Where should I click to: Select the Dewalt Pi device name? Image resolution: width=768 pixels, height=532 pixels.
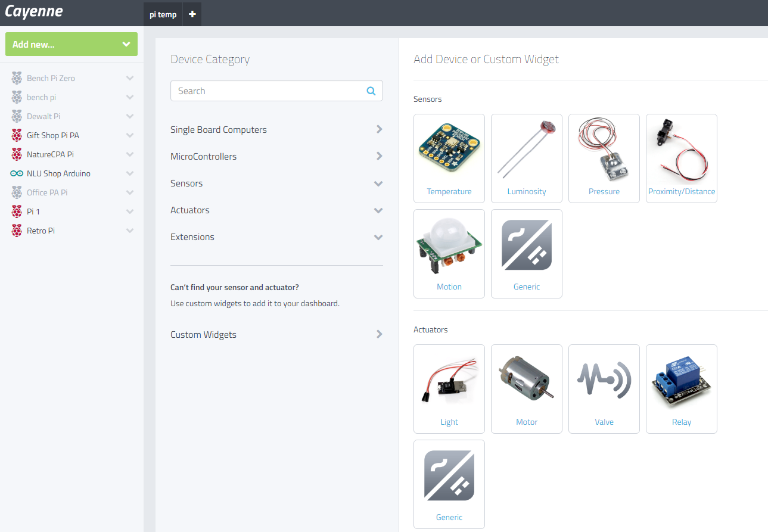click(x=43, y=116)
